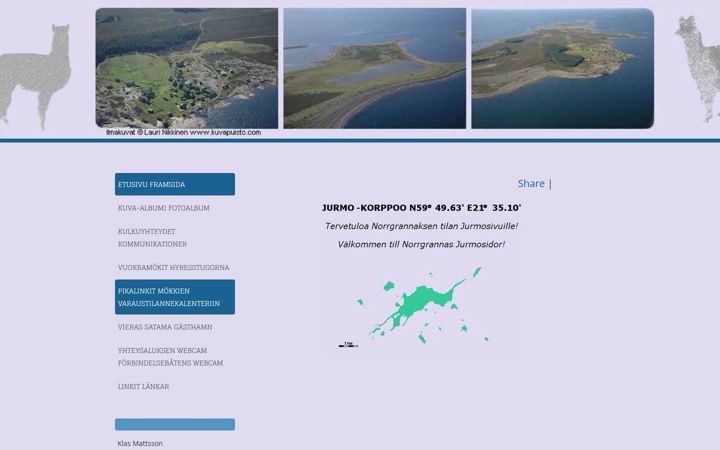
Task: Click the green Jurmo island map image
Action: (420, 305)
